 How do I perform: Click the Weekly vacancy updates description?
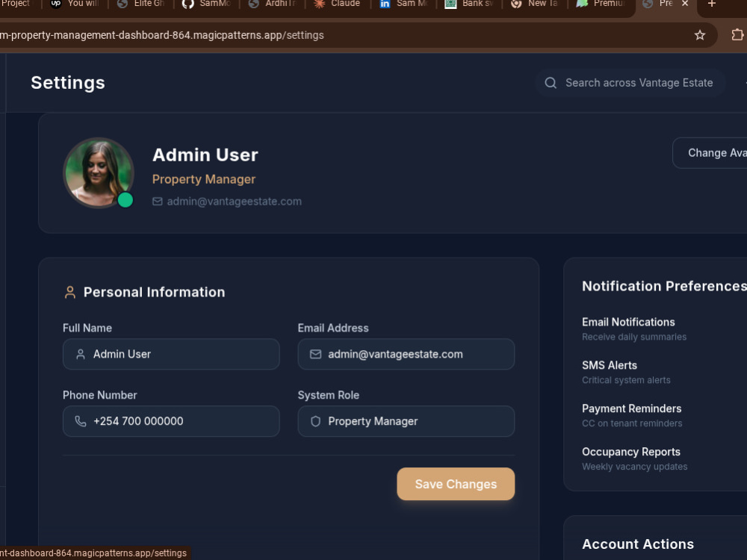click(634, 467)
